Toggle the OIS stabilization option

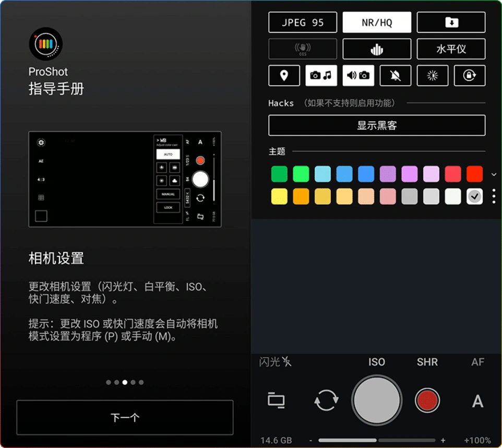[x=303, y=49]
